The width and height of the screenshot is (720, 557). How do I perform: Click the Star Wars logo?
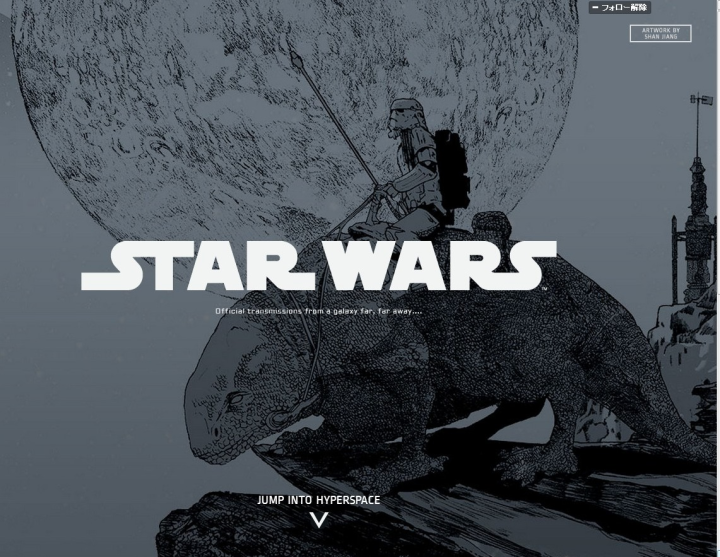pyautogui.click(x=319, y=265)
